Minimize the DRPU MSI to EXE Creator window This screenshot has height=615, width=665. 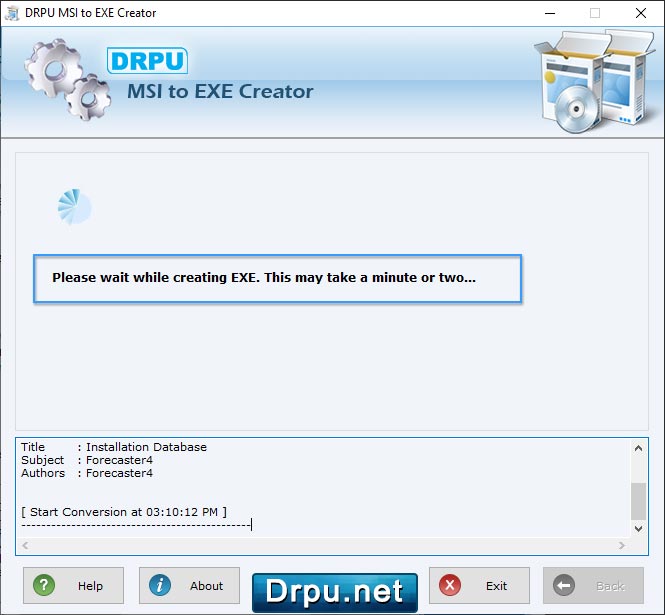pyautogui.click(x=550, y=13)
